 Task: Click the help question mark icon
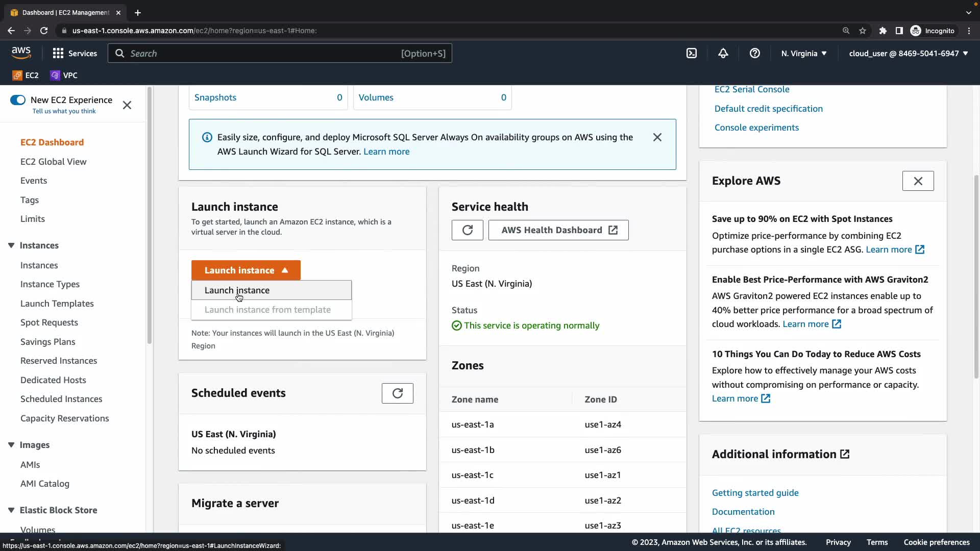755,53
